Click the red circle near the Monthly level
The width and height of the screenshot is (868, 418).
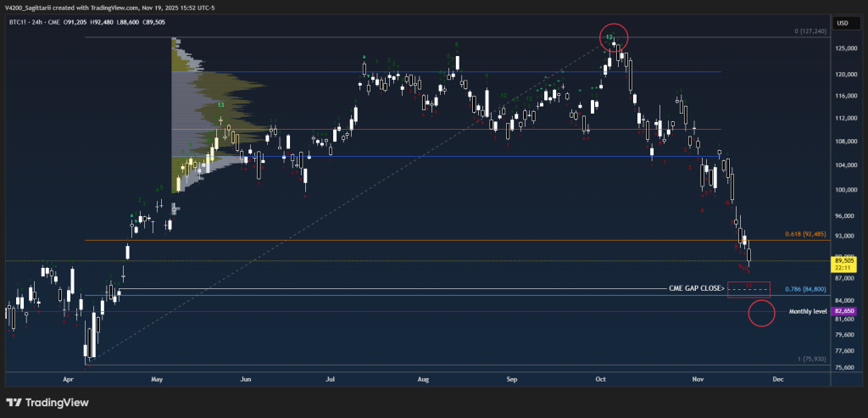[x=762, y=313]
